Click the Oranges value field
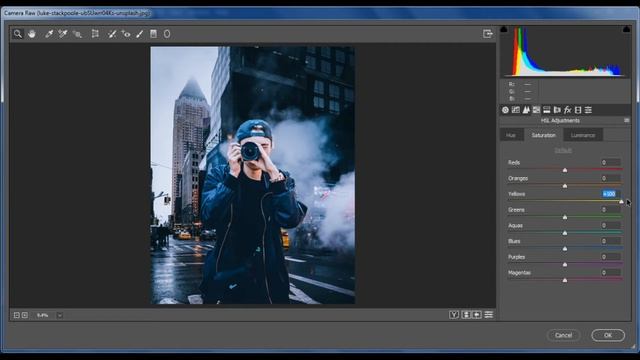The image size is (640, 360). 610,178
